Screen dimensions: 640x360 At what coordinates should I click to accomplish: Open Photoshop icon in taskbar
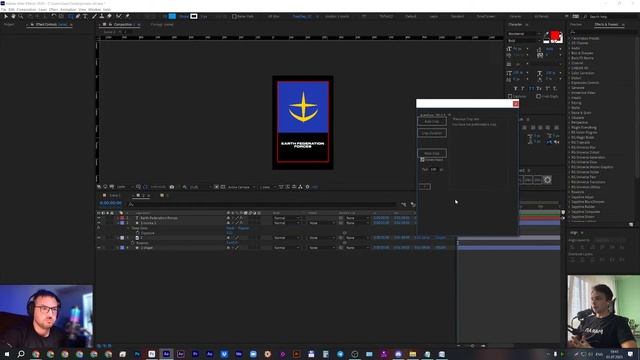tap(137, 354)
